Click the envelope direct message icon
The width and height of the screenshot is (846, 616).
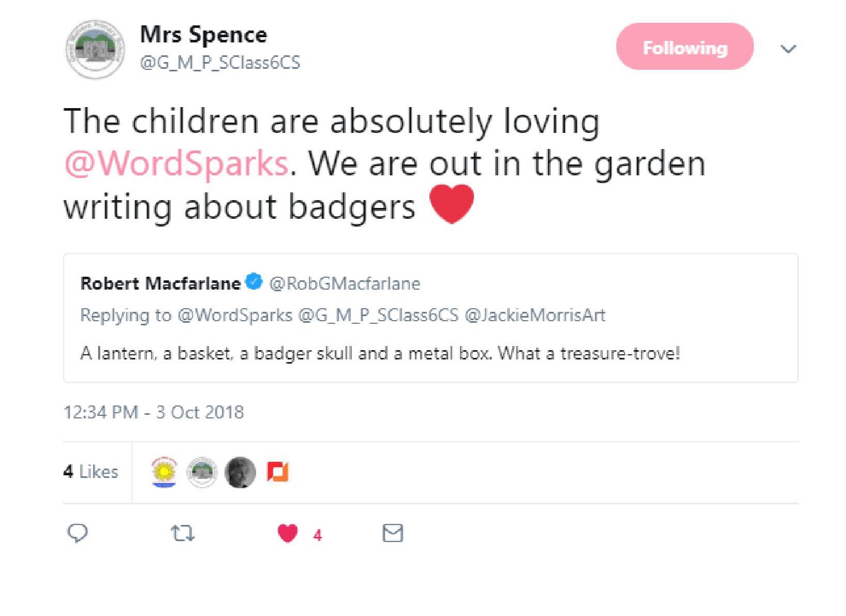point(393,533)
